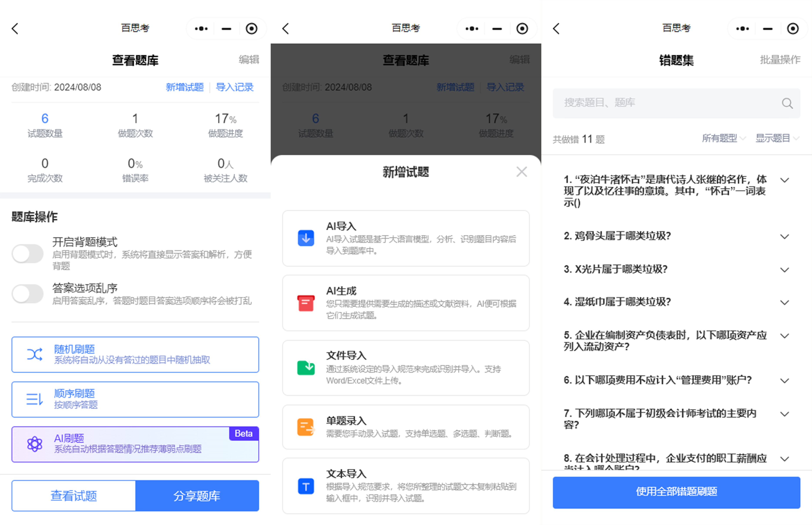This screenshot has height=525, width=812.
Task: Click the orange 单题录入 icon
Action: click(x=306, y=427)
